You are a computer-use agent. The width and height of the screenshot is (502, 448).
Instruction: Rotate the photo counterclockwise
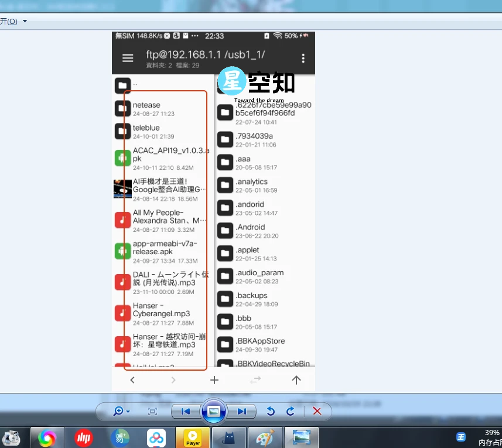pos(271,411)
